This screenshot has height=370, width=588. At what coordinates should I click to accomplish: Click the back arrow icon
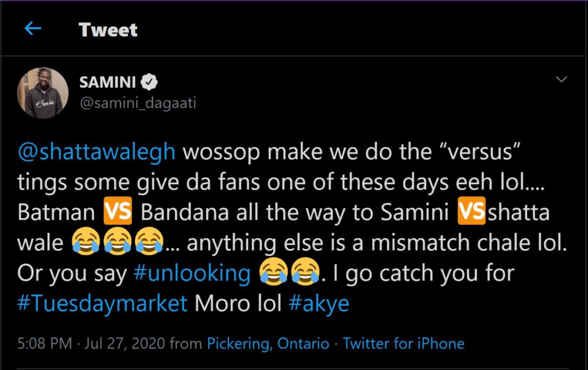coord(33,29)
